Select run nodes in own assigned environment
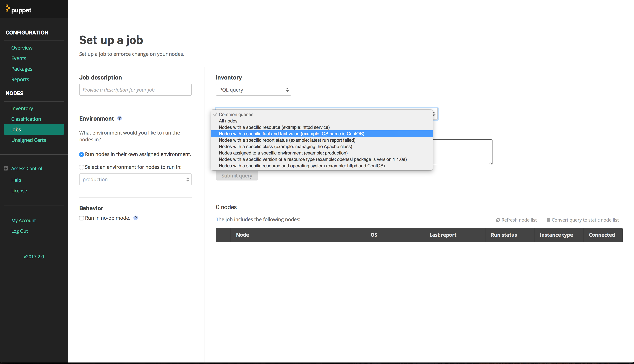Viewport: 634px width, 364px height. (81, 154)
